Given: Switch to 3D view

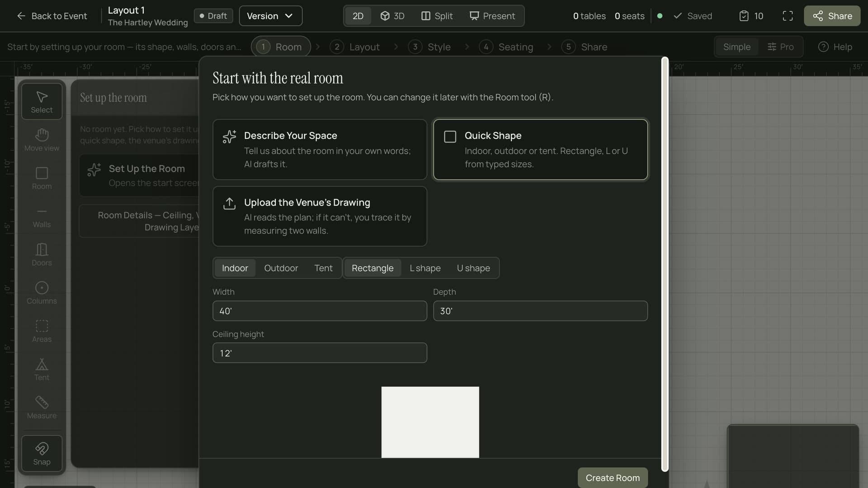Looking at the screenshot, I should point(392,16).
